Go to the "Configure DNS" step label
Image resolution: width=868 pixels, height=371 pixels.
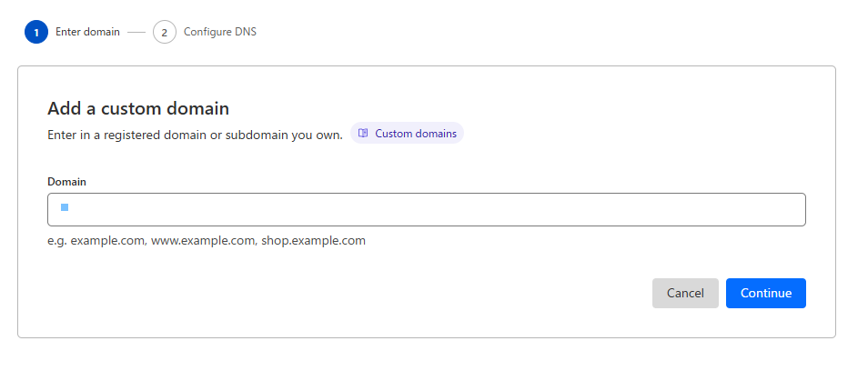click(x=219, y=32)
